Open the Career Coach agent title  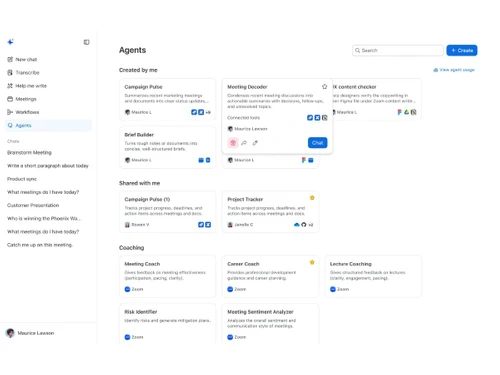click(243, 264)
